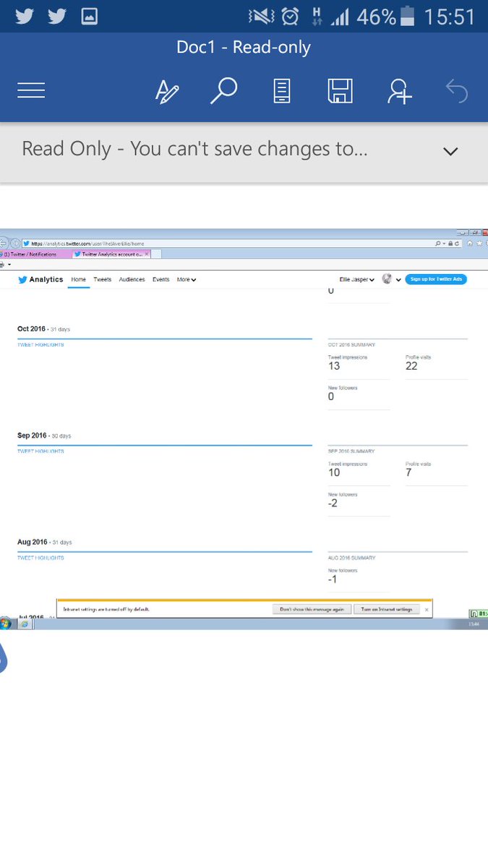Tap the Save floppy disk icon

pyautogui.click(x=340, y=91)
